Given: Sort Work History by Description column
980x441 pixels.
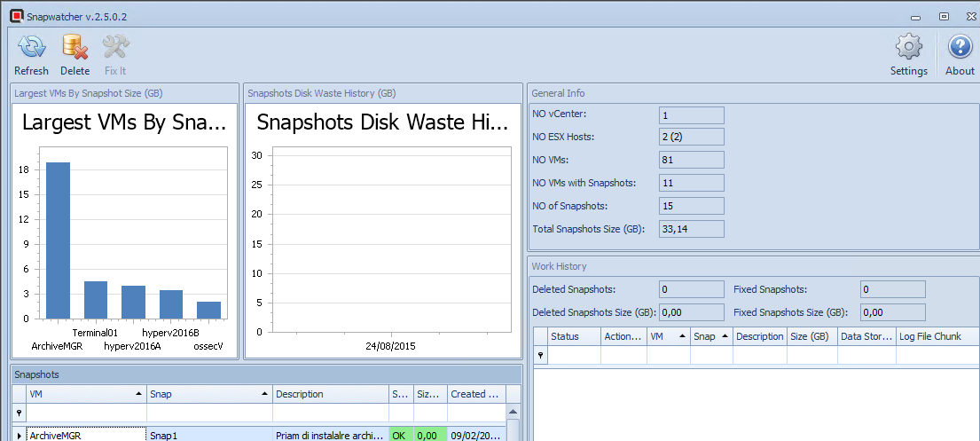Looking at the screenshot, I should click(760, 336).
